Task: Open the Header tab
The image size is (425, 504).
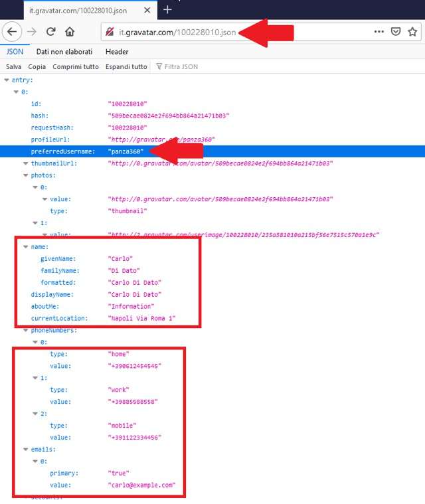Action: (117, 52)
